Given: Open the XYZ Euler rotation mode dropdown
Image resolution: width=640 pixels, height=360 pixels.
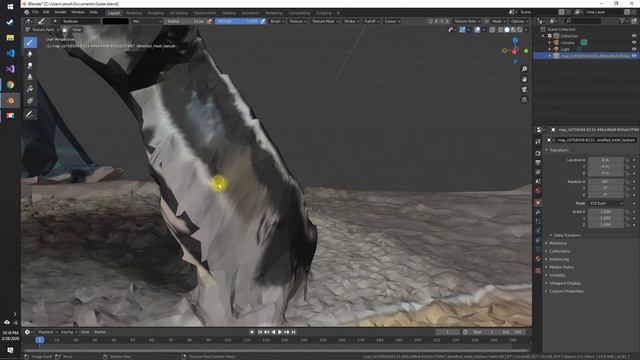Looking at the screenshot, I should pos(606,203).
